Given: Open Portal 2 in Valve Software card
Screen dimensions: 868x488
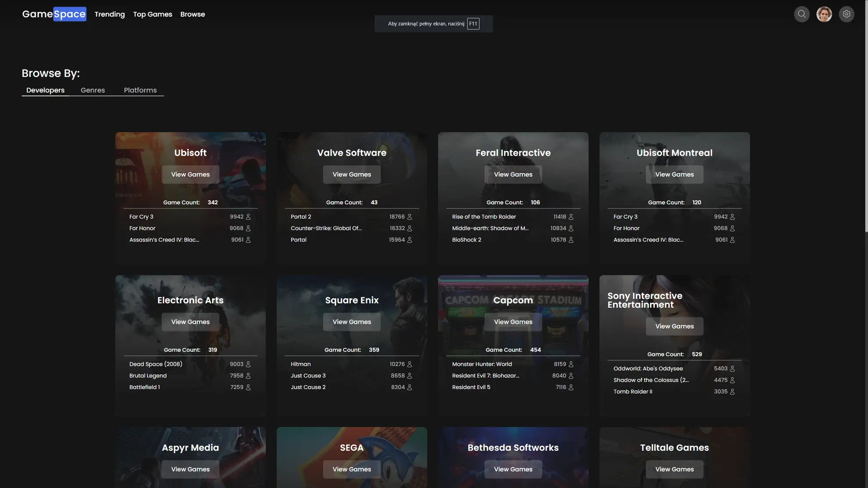Looking at the screenshot, I should coord(301,217).
